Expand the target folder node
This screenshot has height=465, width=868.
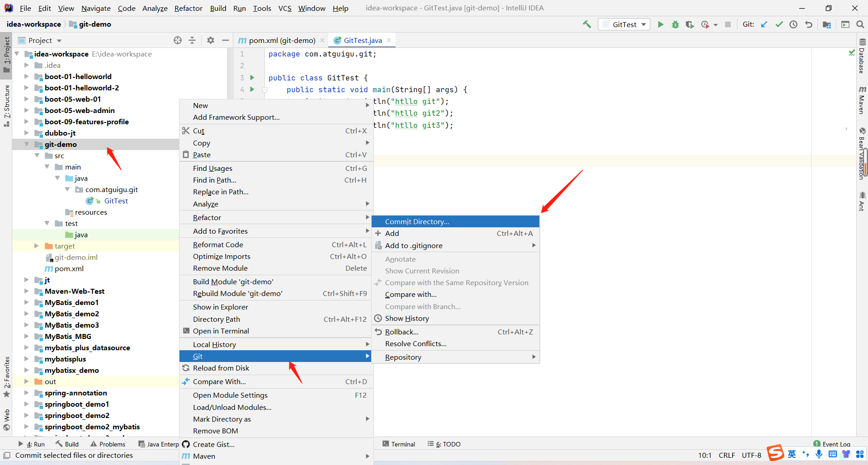tap(37, 246)
